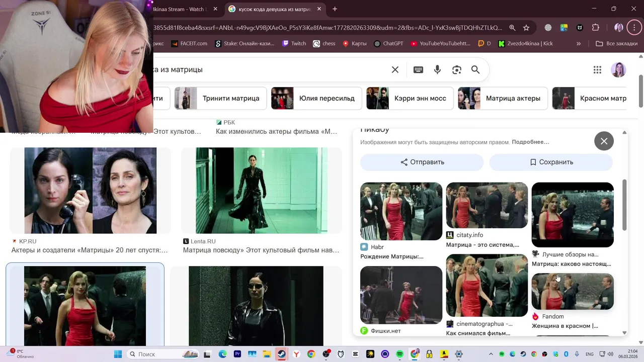Close the Google search results tab
The width and height of the screenshot is (644, 362).
coord(319,9)
